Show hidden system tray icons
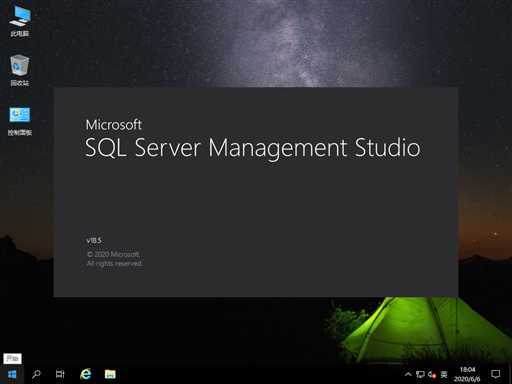This screenshot has height=384, width=512. (x=408, y=374)
